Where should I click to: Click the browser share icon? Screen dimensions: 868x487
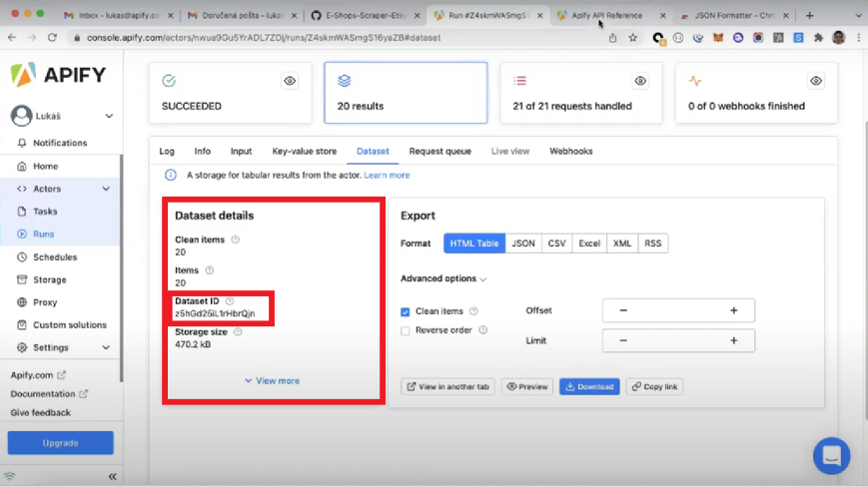[613, 38]
